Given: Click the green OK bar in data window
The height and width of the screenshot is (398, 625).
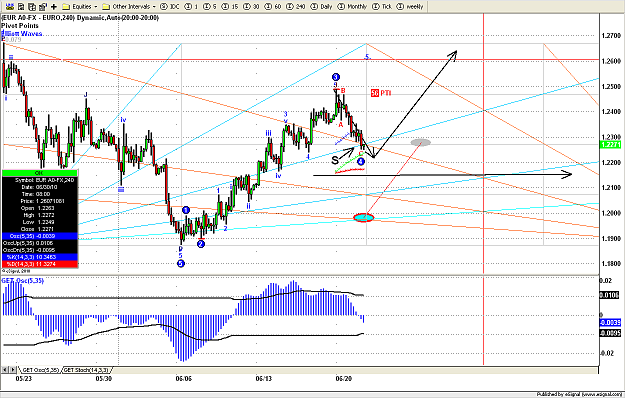Looking at the screenshot, I should point(39,173).
